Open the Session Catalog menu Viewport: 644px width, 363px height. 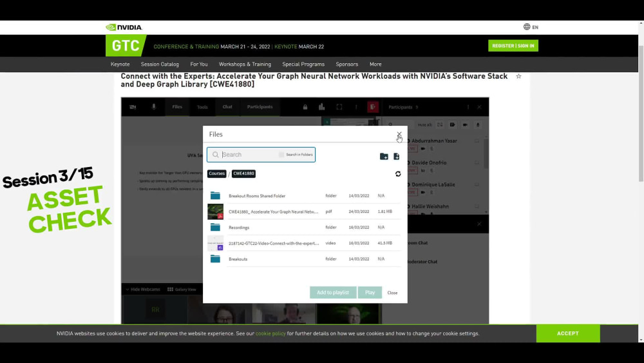point(160,64)
